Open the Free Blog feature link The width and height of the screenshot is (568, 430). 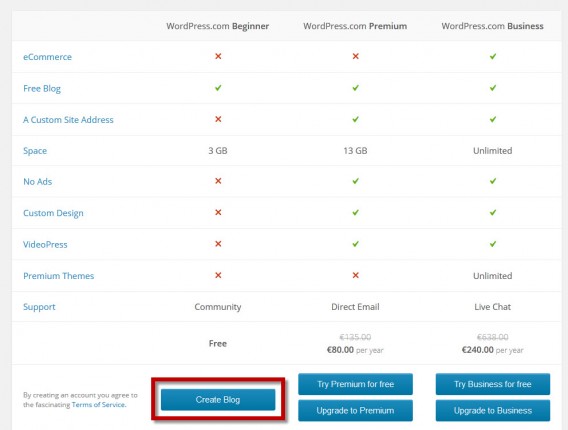pos(42,89)
